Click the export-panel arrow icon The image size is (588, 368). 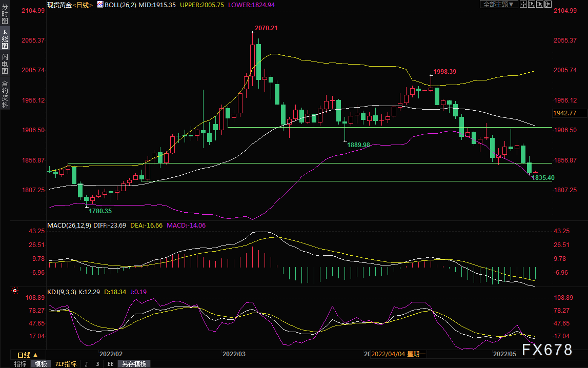pos(548,4)
